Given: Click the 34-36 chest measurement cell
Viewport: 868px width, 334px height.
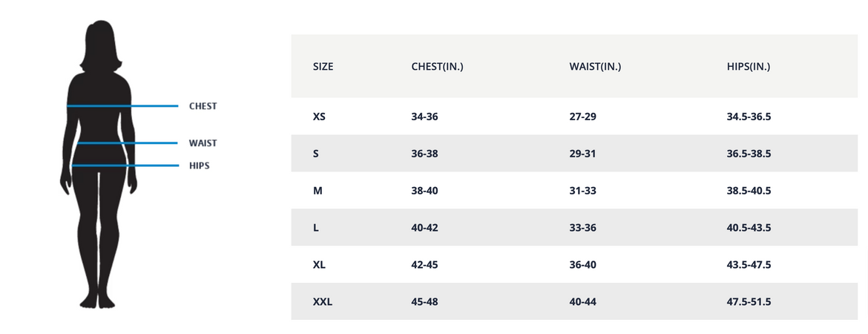Looking at the screenshot, I should [425, 117].
